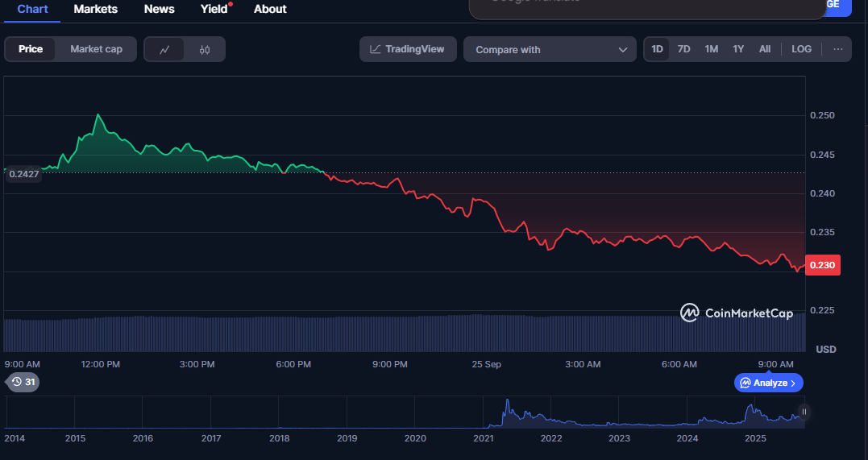Toggle chart to Market cap view

(x=96, y=49)
